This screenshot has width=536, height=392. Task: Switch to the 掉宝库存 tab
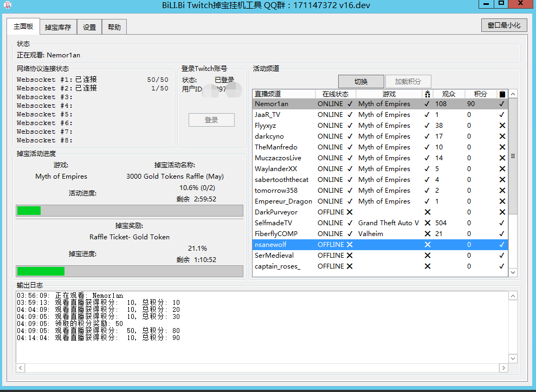click(x=58, y=26)
